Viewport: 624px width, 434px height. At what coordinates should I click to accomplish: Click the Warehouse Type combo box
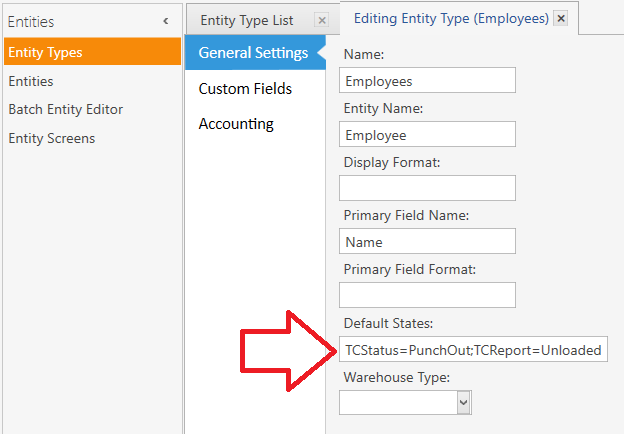point(406,402)
